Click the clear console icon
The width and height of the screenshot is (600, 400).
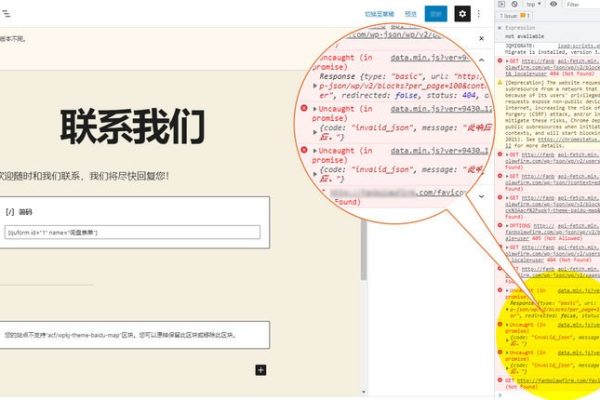[x=512, y=5]
